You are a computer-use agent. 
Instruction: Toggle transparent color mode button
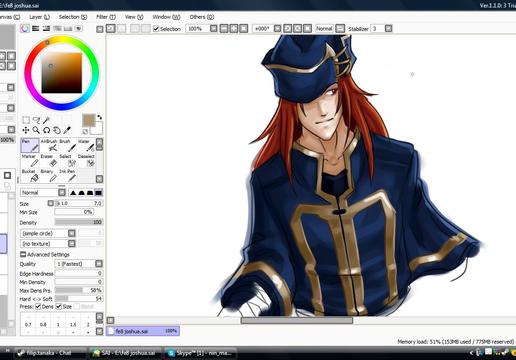pyautogui.click(x=85, y=131)
